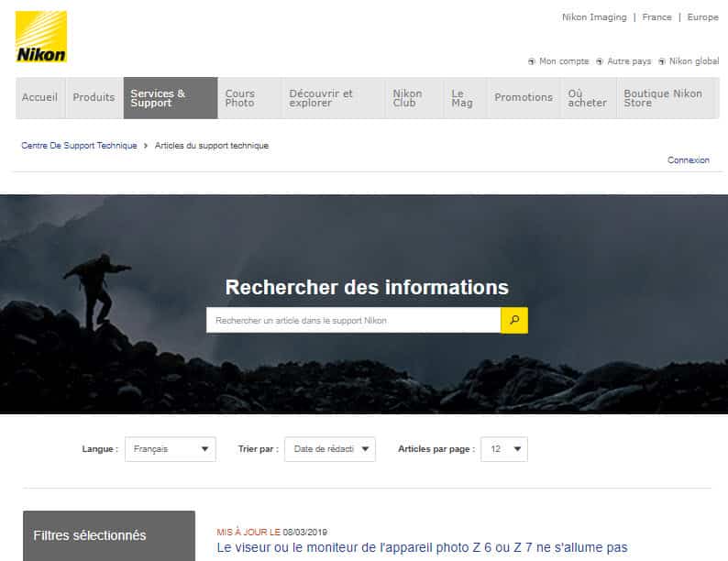Click Centre De Support Technique breadcrumb

79,146
